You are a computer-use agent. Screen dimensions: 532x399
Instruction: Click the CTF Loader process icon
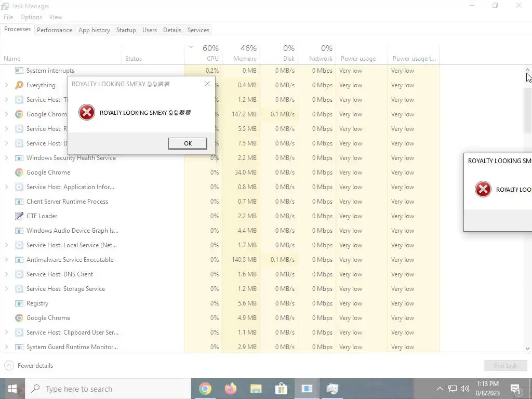(19, 216)
